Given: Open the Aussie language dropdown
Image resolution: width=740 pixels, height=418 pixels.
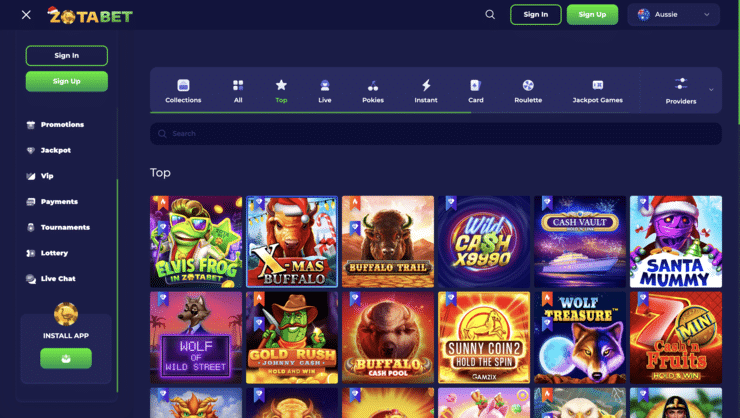Looking at the screenshot, I should pyautogui.click(x=674, y=15).
